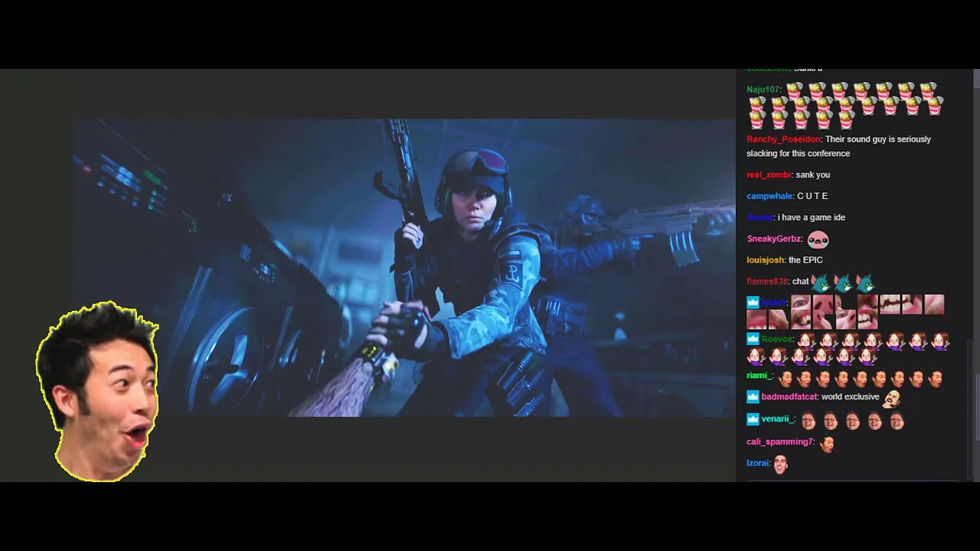
Task: Click first cup noodle emote after Naju107
Action: 794,93
